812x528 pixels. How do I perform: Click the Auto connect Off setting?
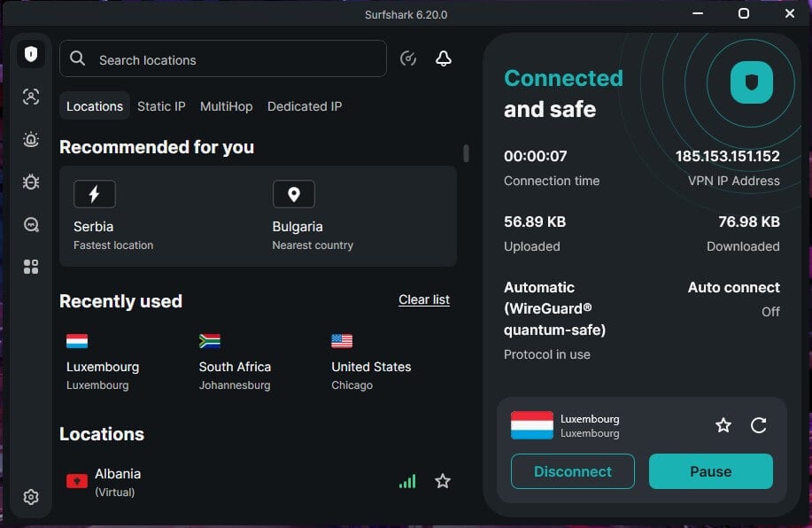click(734, 299)
